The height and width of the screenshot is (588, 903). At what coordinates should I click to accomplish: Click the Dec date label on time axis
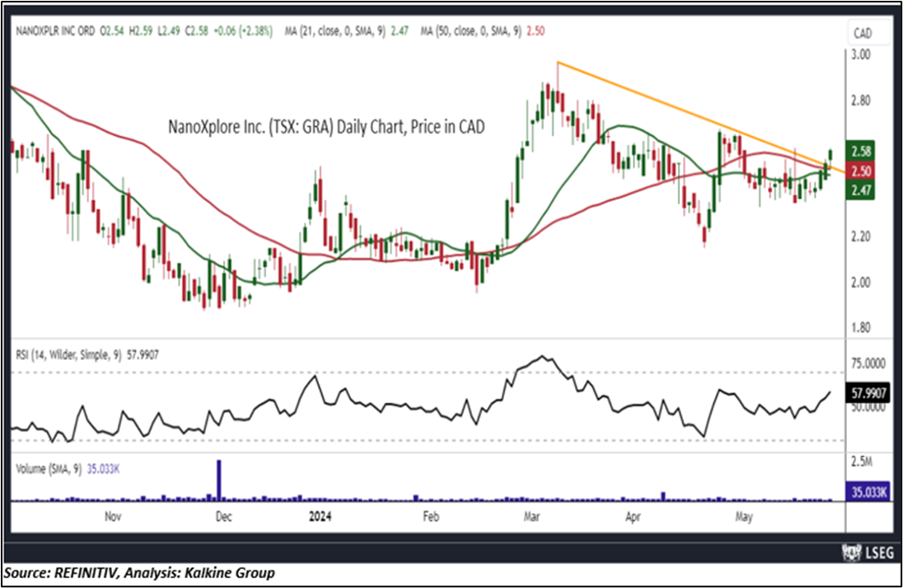coord(223,516)
